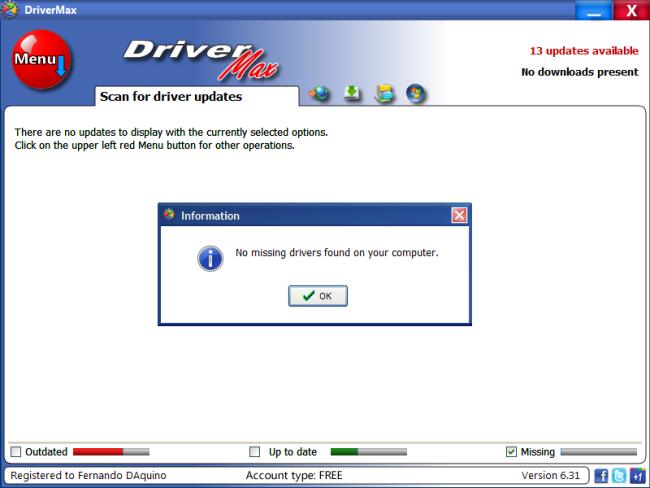Click Account type: FREE in status bar
This screenshot has height=488, width=650.
click(294, 475)
